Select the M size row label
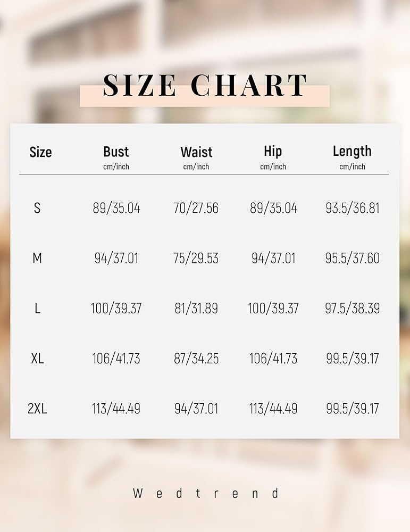 click(37, 259)
